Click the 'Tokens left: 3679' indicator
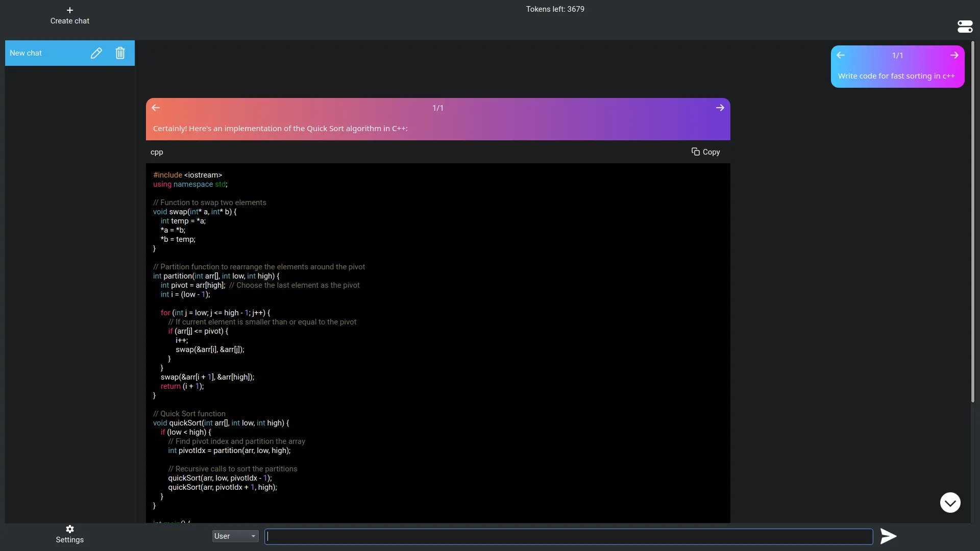Screen dimensions: 980x551 point(555,9)
